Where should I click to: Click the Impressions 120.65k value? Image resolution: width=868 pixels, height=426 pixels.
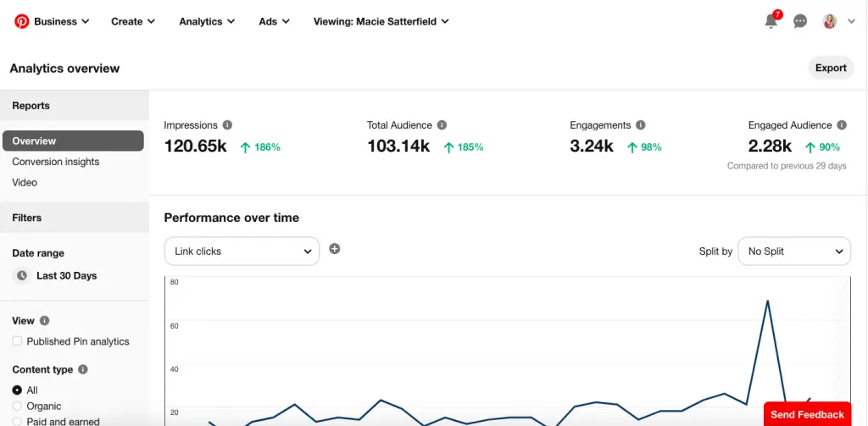(x=196, y=147)
